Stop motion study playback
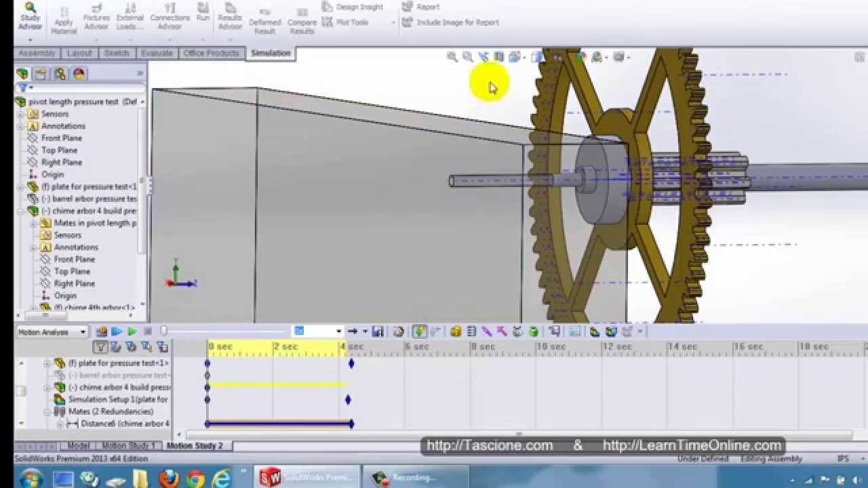 pyautogui.click(x=148, y=332)
